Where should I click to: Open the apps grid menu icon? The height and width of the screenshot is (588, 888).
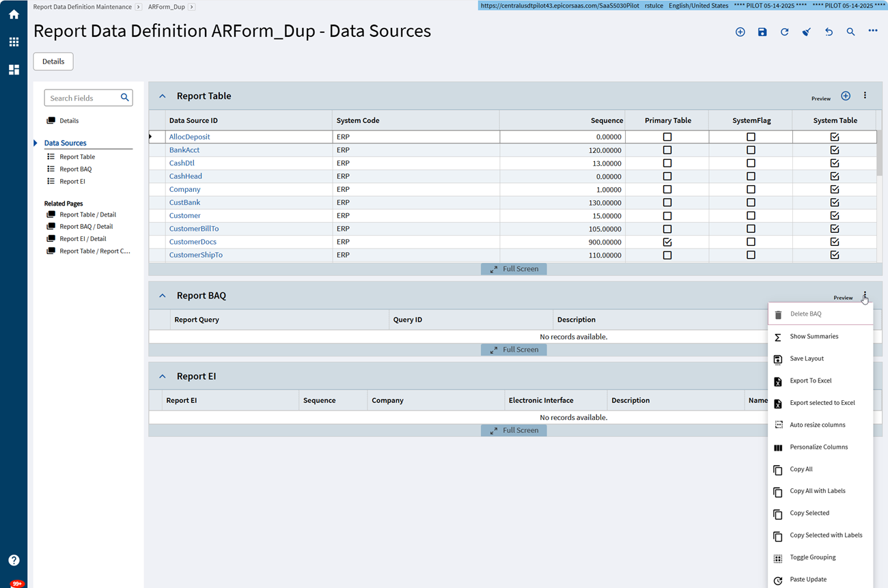[x=14, y=42]
